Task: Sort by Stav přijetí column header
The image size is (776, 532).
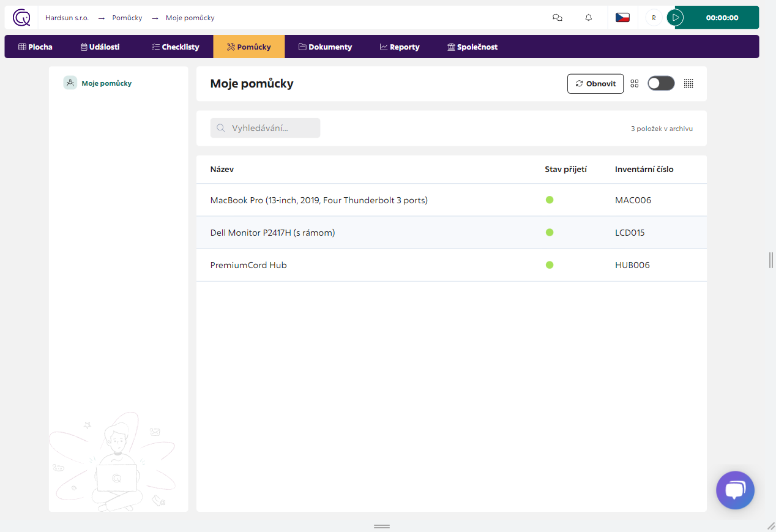Action: 565,169
